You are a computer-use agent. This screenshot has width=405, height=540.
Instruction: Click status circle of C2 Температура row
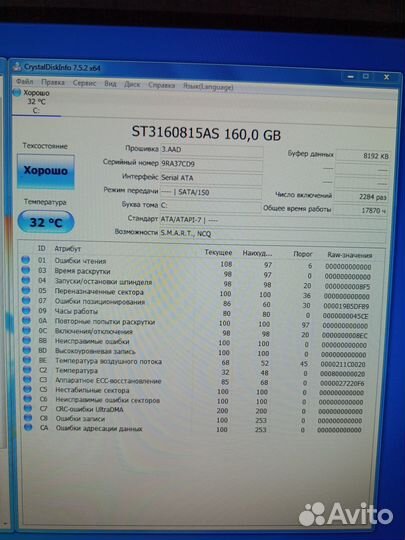[27, 370]
